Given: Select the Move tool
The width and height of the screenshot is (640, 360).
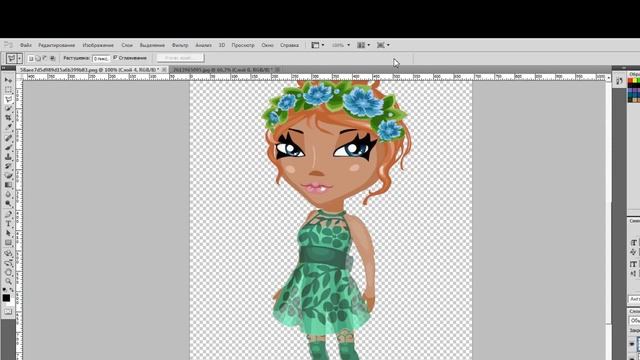Looking at the screenshot, I should click(x=8, y=80).
